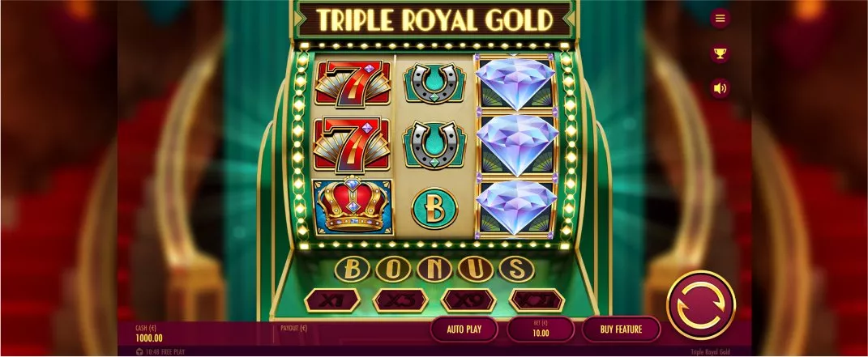Open the hamburger menu icon
Viewport: 868px width, 357px height.
tap(720, 19)
